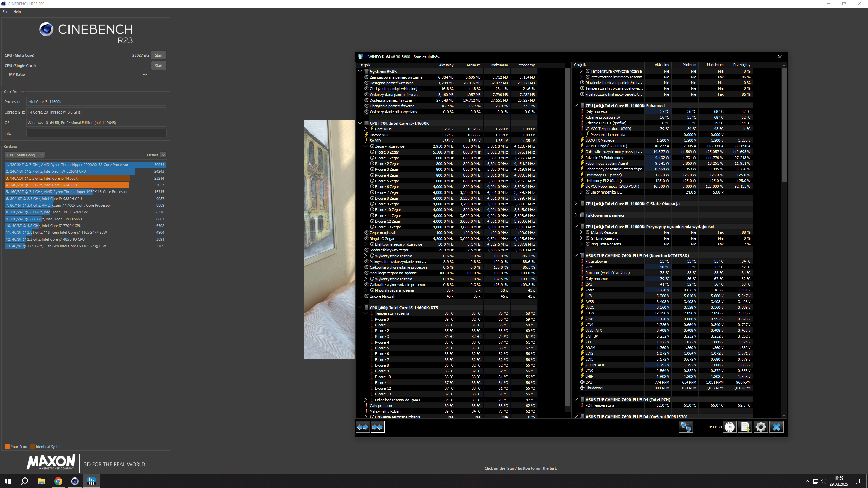
Task: Open HWiNFO sensor settings gear
Action: point(761,427)
